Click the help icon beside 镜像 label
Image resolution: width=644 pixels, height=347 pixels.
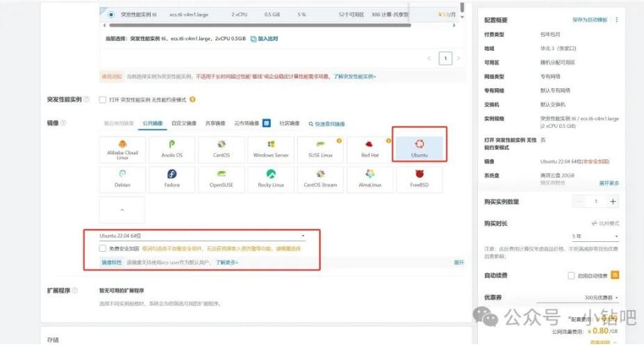(63, 123)
